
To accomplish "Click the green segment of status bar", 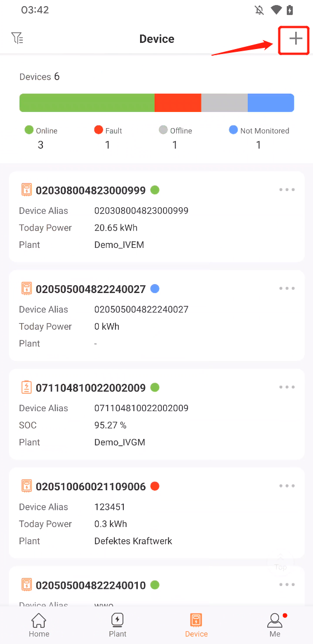I will 87,103.
